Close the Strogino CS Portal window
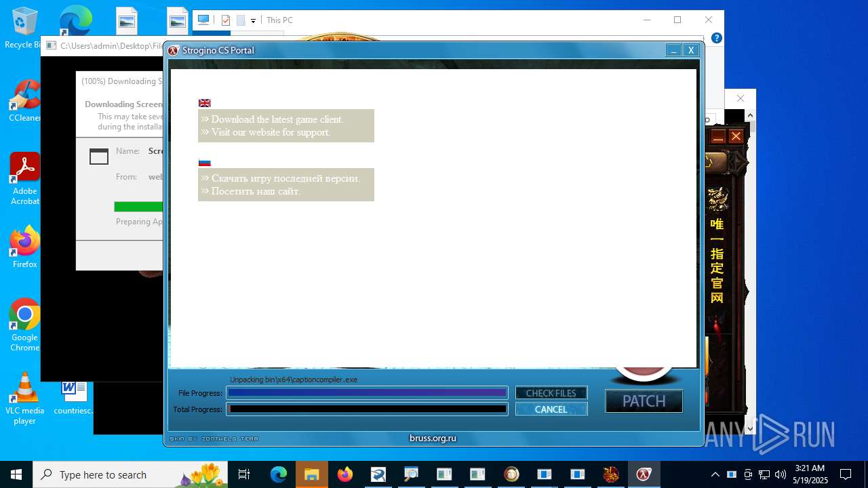 coord(690,50)
